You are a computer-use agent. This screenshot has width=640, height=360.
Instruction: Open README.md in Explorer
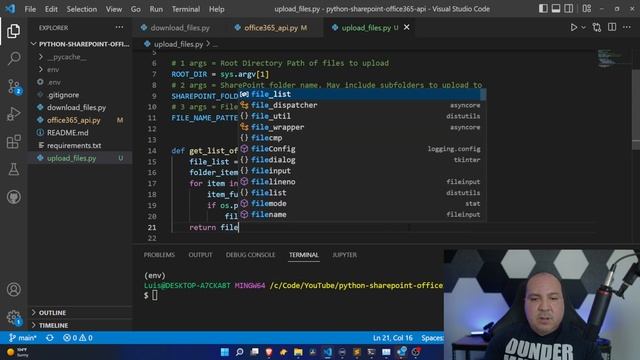pos(80,133)
